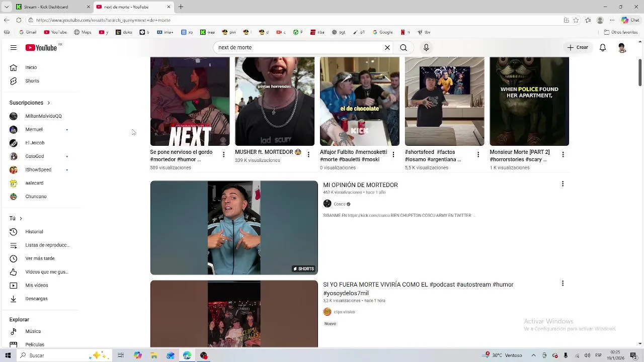The height and width of the screenshot is (362, 644).
Task: Open browser settings three-dots menu
Action: 612,20
